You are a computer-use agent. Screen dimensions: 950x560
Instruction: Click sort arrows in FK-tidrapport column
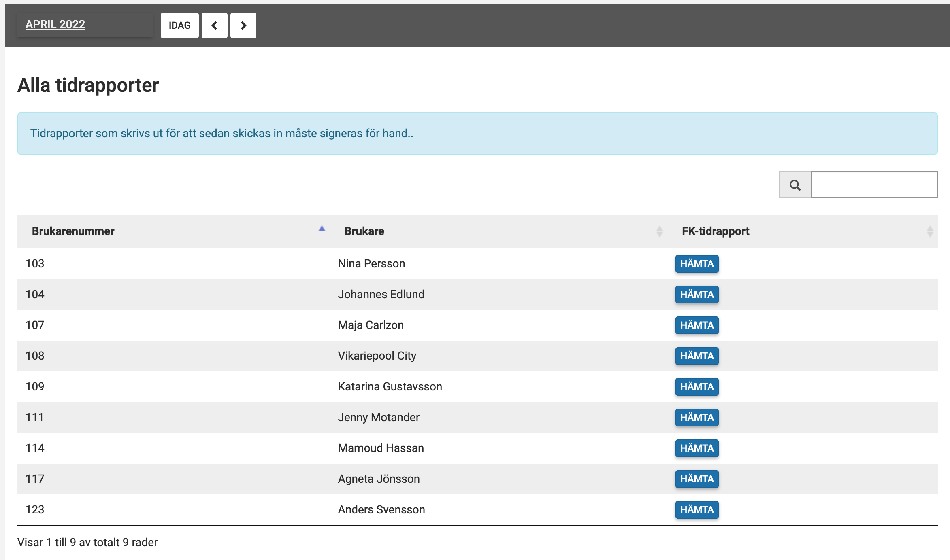930,231
